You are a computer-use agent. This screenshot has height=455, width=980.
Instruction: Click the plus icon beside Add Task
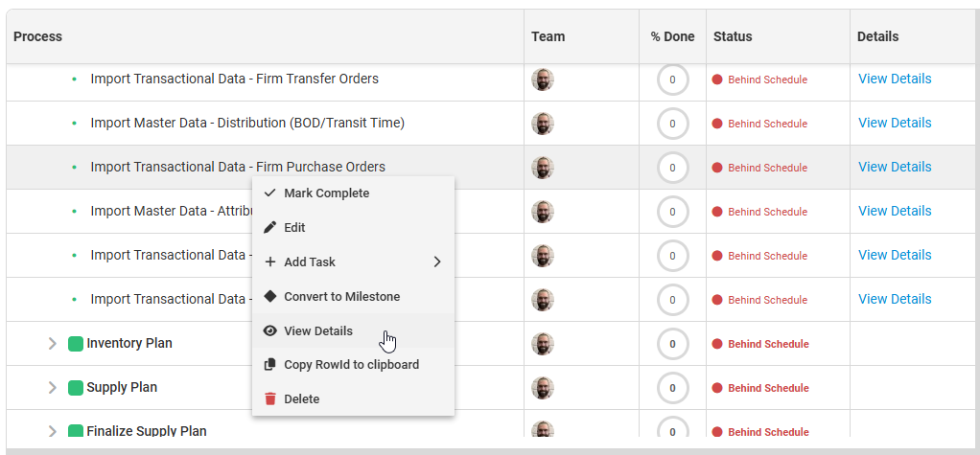pyautogui.click(x=269, y=262)
